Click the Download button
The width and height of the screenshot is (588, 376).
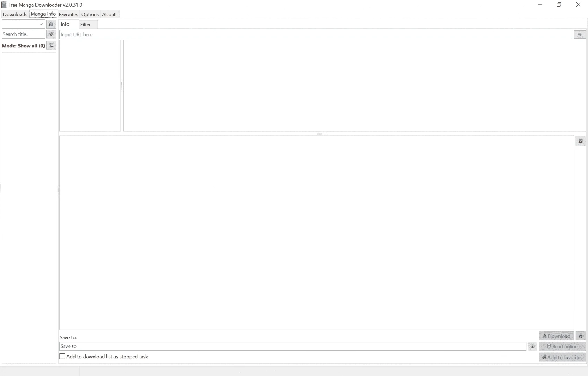click(x=556, y=336)
